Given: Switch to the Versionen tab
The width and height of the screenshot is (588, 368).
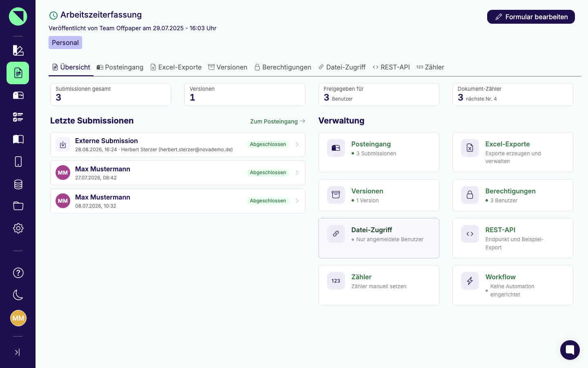Looking at the screenshot, I should pyautogui.click(x=228, y=67).
